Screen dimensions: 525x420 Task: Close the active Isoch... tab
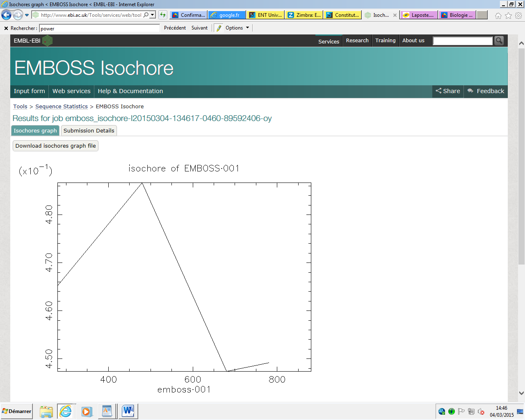(x=395, y=15)
